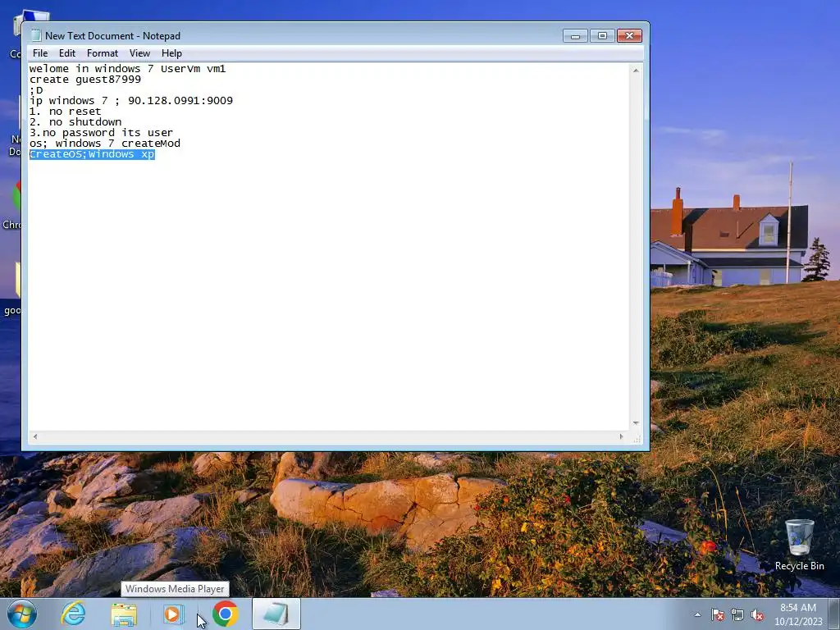The width and height of the screenshot is (840, 630).
Task: Open Google Chrome from the taskbar
Action: click(x=225, y=614)
